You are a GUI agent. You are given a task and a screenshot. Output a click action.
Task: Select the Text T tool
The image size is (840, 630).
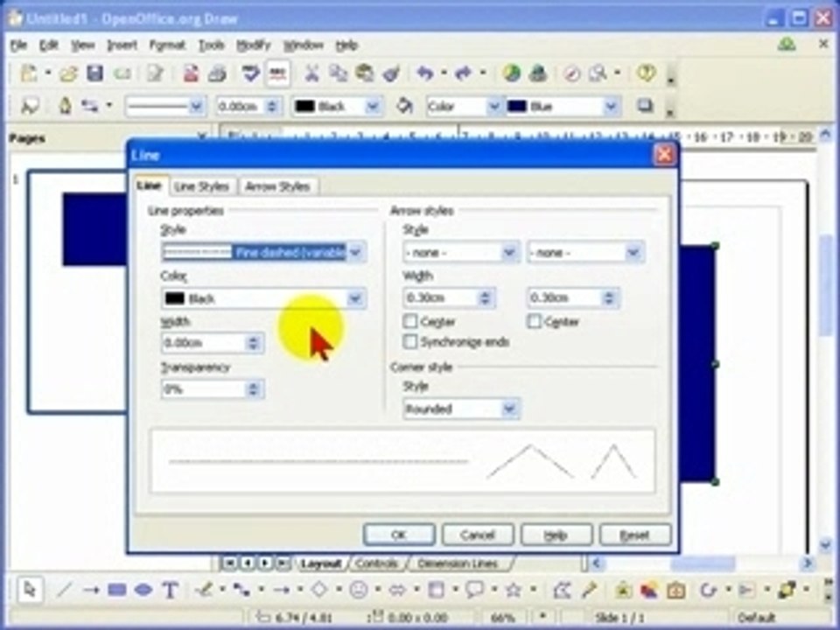pos(170,591)
